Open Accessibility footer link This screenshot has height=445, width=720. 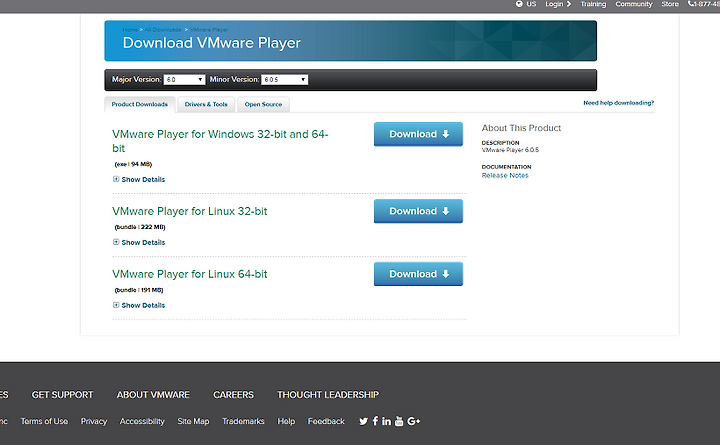click(x=142, y=421)
